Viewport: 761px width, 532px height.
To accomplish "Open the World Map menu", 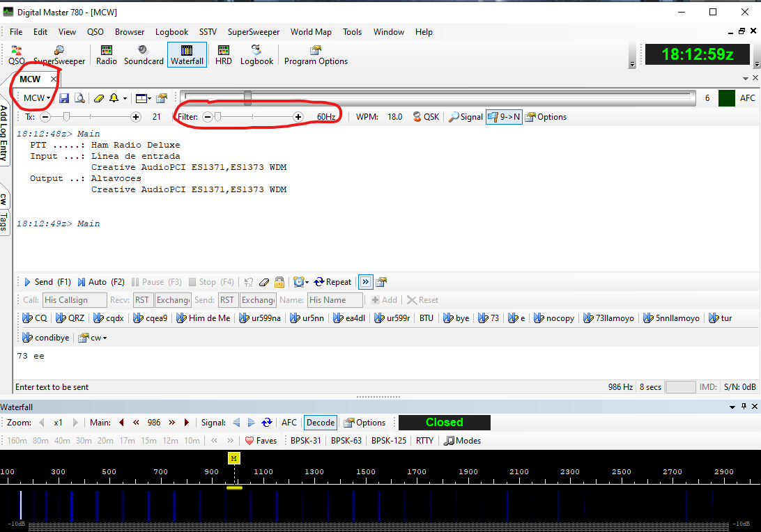I will point(311,32).
